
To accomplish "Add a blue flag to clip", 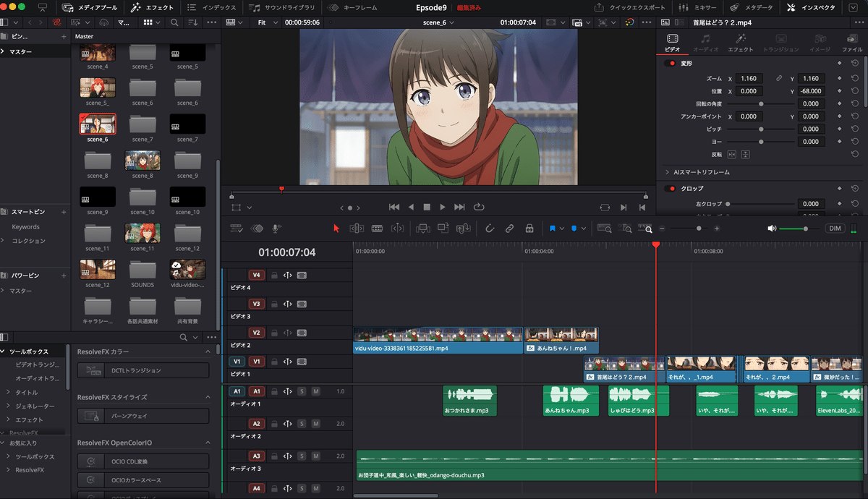I will click(552, 229).
